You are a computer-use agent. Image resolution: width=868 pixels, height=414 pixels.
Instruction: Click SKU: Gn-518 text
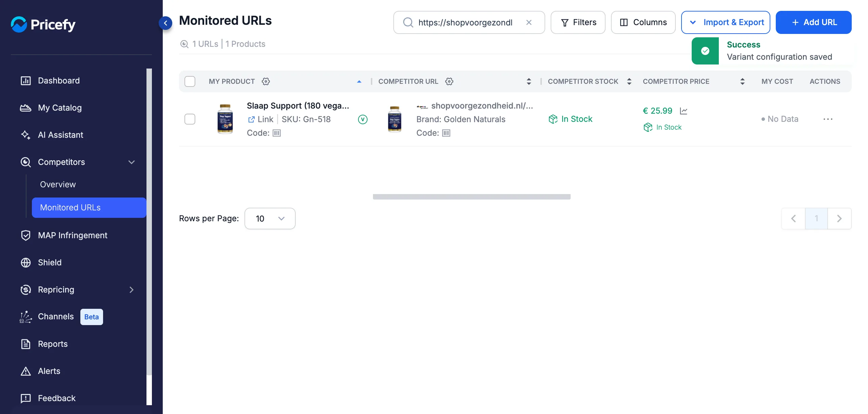pyautogui.click(x=306, y=119)
